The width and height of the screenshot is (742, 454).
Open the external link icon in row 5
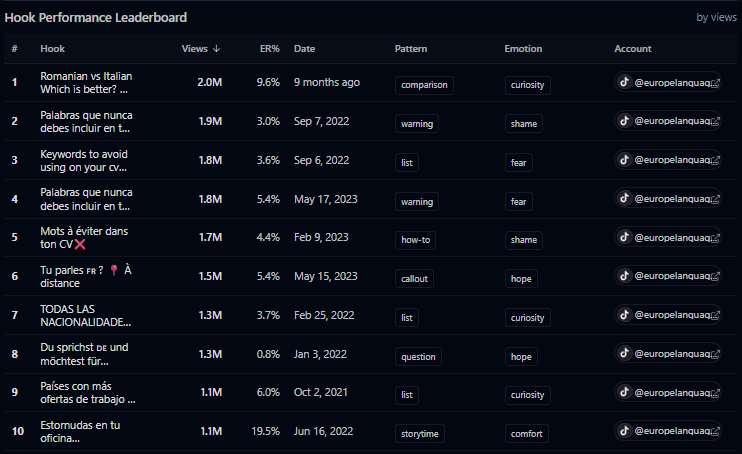click(714, 237)
